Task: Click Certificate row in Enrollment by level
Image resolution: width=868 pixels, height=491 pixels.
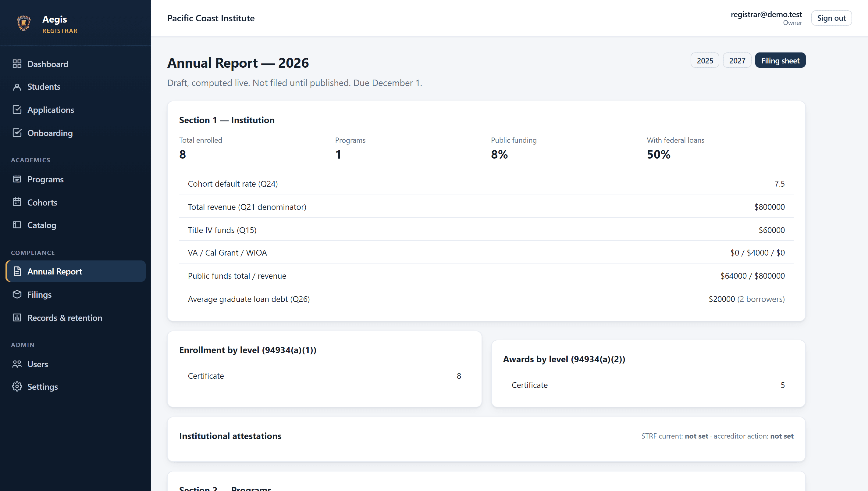Action: 325,376
